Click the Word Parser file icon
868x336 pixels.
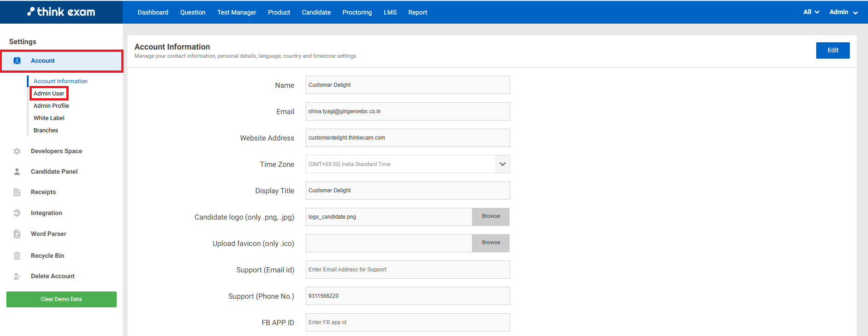tap(17, 234)
